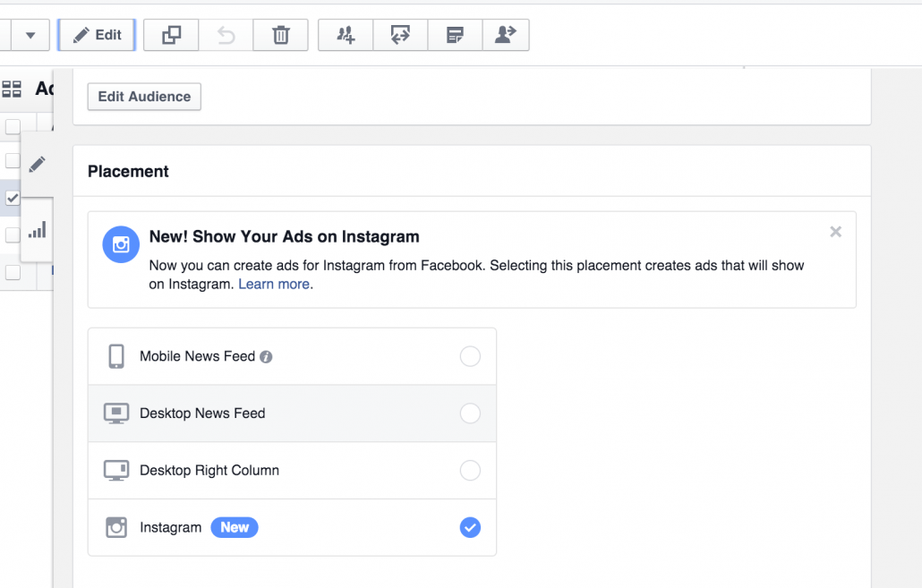922x588 pixels.
Task: Click the grid view icon at left
Action: pyautogui.click(x=12, y=89)
